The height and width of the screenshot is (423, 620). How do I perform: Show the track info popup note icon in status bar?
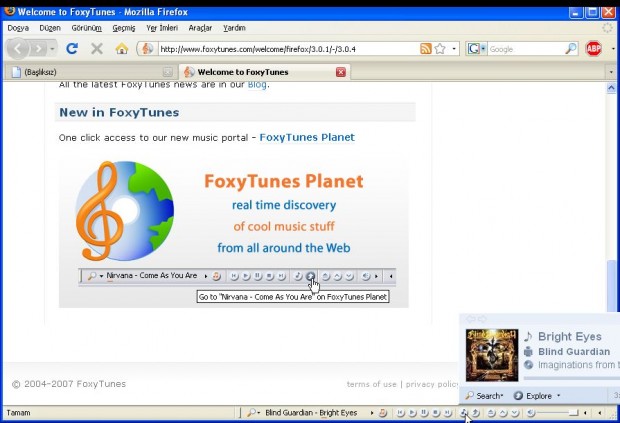click(x=464, y=413)
